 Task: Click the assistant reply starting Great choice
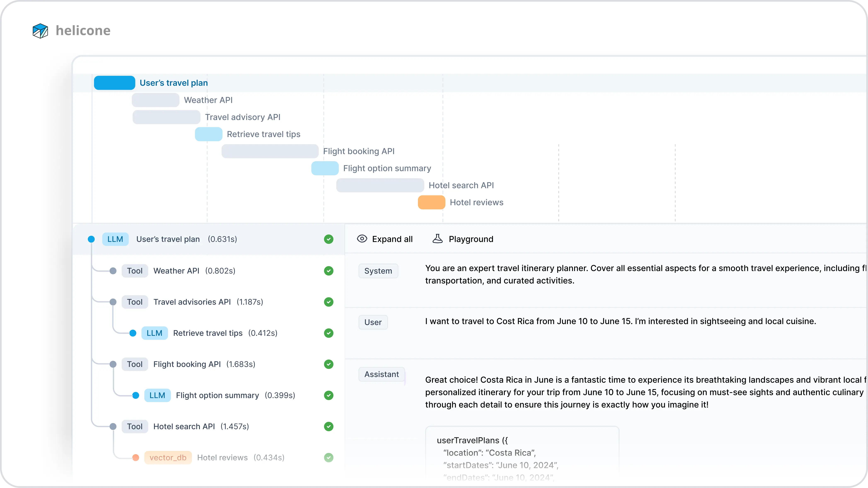click(645, 392)
